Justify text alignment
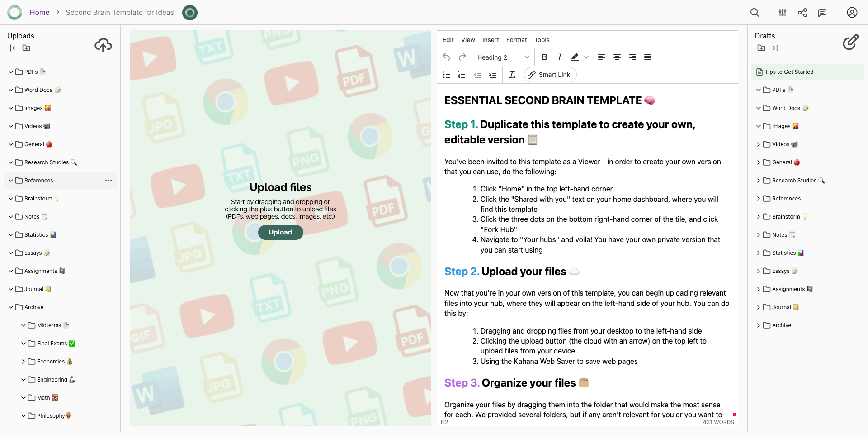 (648, 57)
